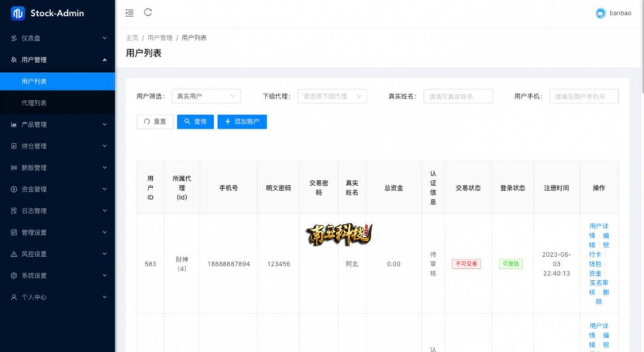Viewport: 644px width, 352px height.
Task: Click the 待审核 verification cell
Action: (433, 264)
